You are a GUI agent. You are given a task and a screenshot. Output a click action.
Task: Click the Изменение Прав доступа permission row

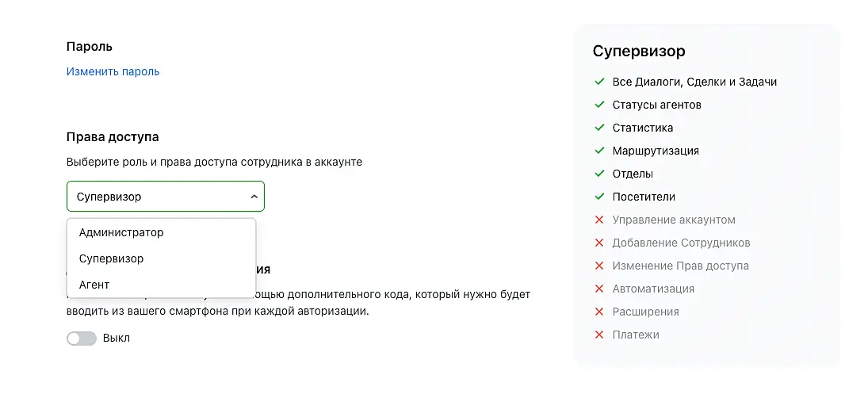(680, 266)
